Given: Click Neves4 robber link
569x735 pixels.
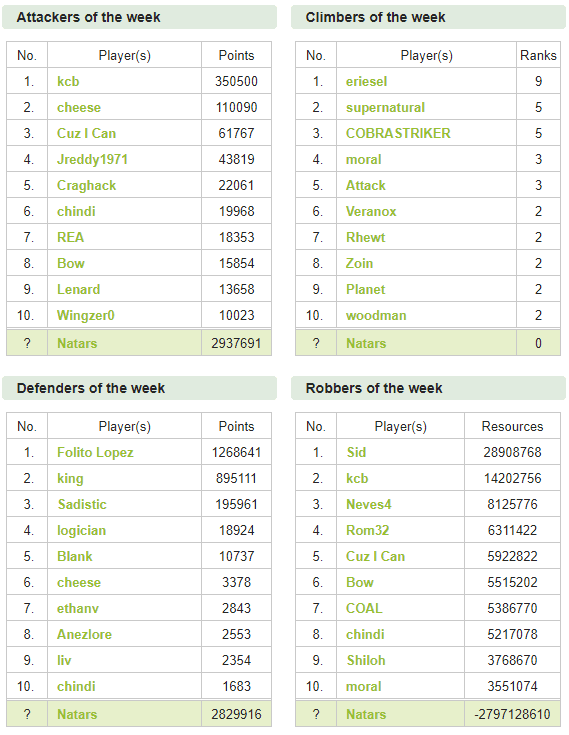Looking at the screenshot, I should [x=368, y=504].
